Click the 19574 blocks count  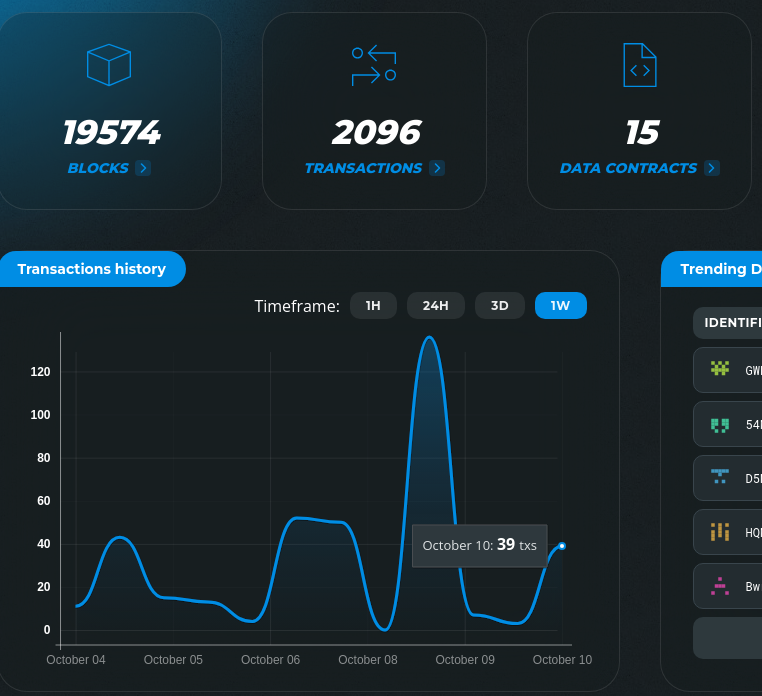click(111, 132)
